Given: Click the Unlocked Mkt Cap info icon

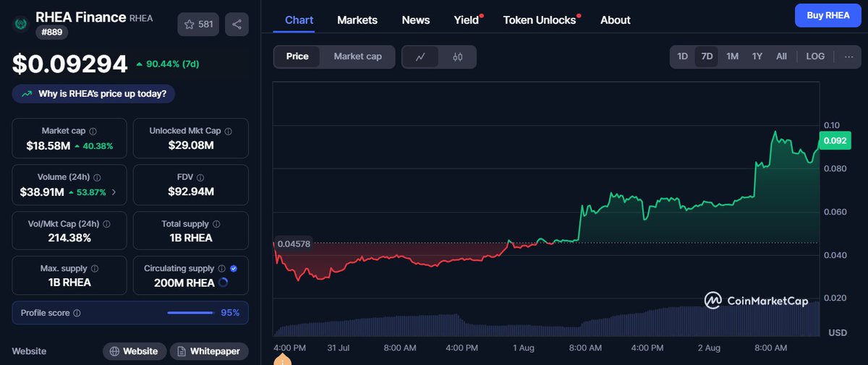Looking at the screenshot, I should 229,132.
